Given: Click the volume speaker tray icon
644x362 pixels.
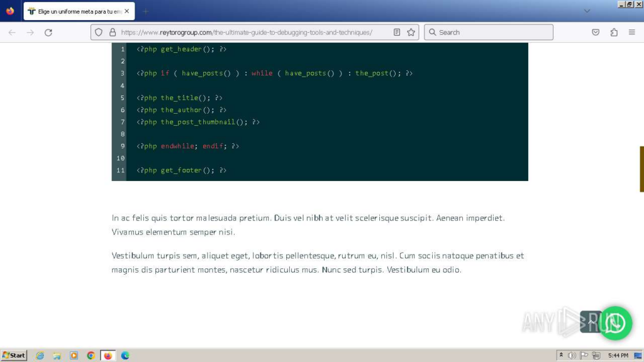Looking at the screenshot, I should coord(572,355).
